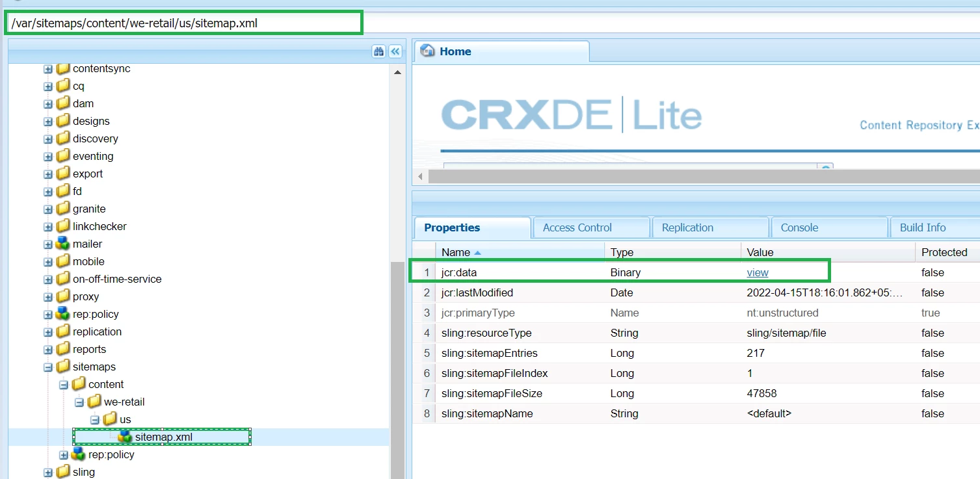The width and height of the screenshot is (980, 479).
Task: Click the sling:sitemapFileSize value 47858
Action: (x=761, y=393)
